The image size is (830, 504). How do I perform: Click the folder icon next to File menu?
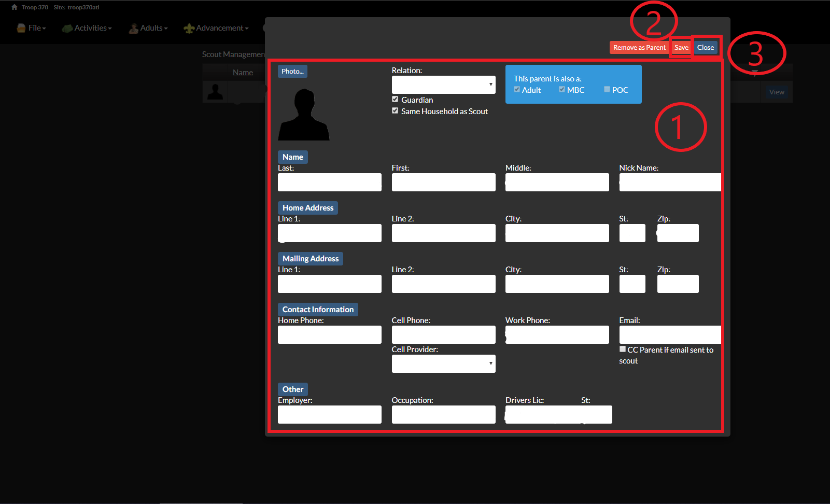(x=19, y=28)
